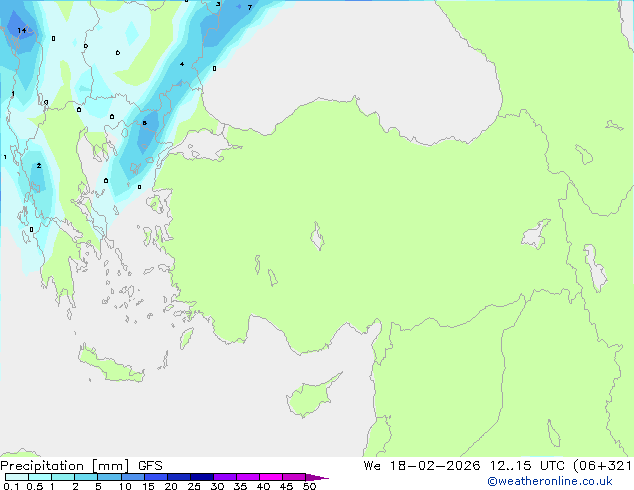Pick the 25–30 mm dark navy swatch
This screenshot has width=634, height=490.
click(x=202, y=477)
